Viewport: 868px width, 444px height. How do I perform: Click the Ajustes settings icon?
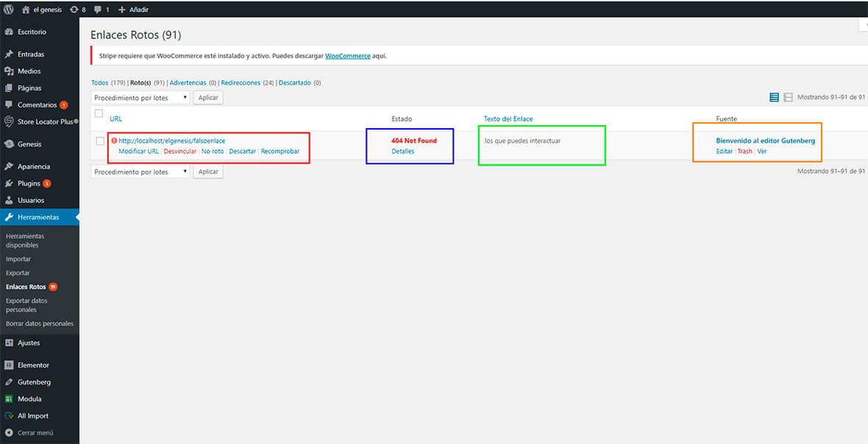9,342
